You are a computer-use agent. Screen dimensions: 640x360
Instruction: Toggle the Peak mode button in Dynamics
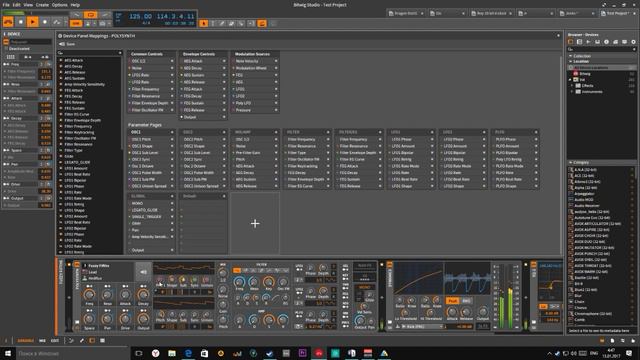[452, 301]
